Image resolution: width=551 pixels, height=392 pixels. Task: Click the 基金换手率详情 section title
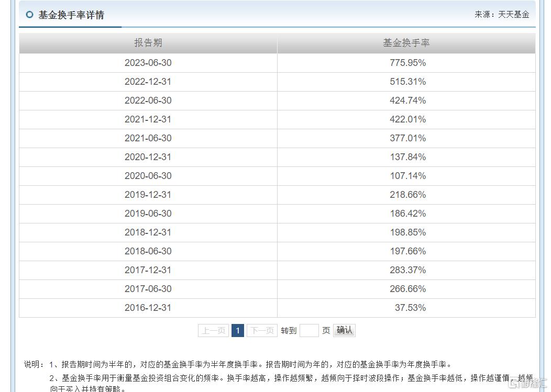71,15
